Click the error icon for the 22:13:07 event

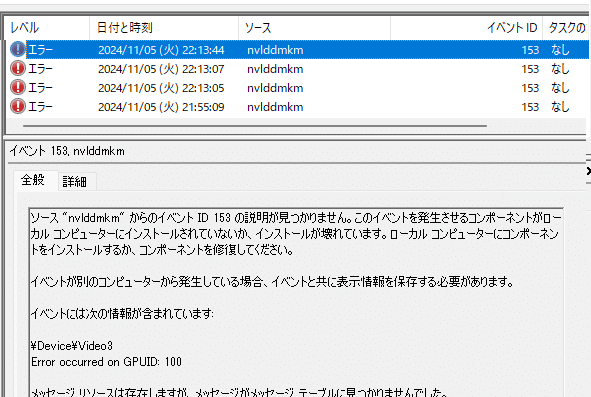17,69
